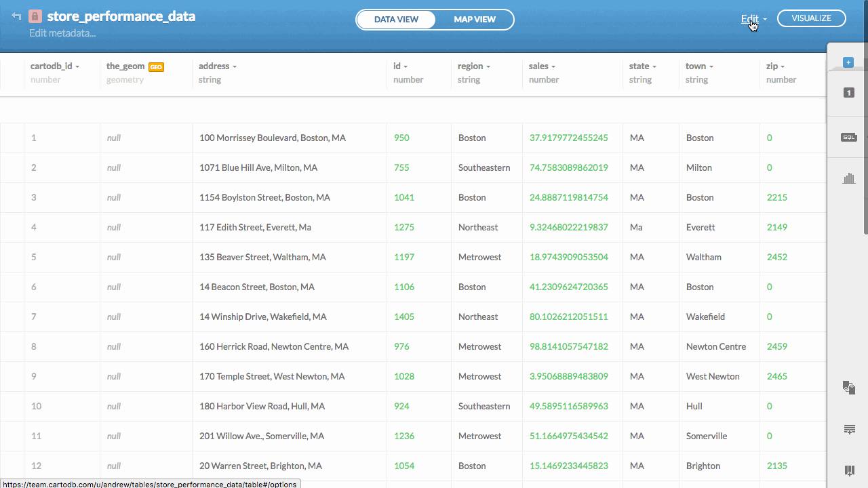Select the merge tables icon
868x488 pixels.
(x=849, y=388)
